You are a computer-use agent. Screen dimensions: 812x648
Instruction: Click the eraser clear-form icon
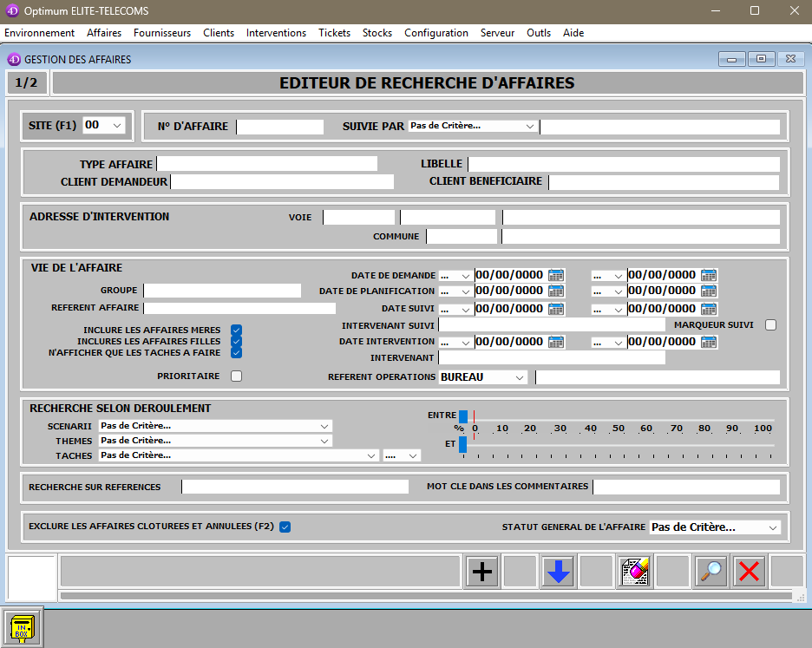pos(634,573)
